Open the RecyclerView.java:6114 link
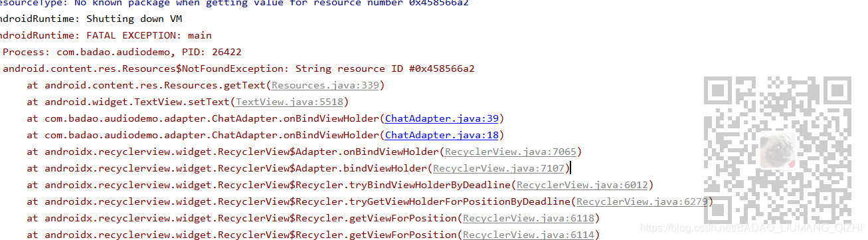This screenshot has height=240, width=868. pyautogui.click(x=529, y=234)
